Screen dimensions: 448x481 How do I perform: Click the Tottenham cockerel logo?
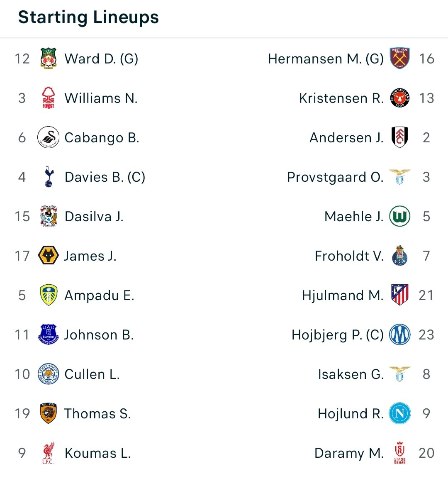click(49, 177)
